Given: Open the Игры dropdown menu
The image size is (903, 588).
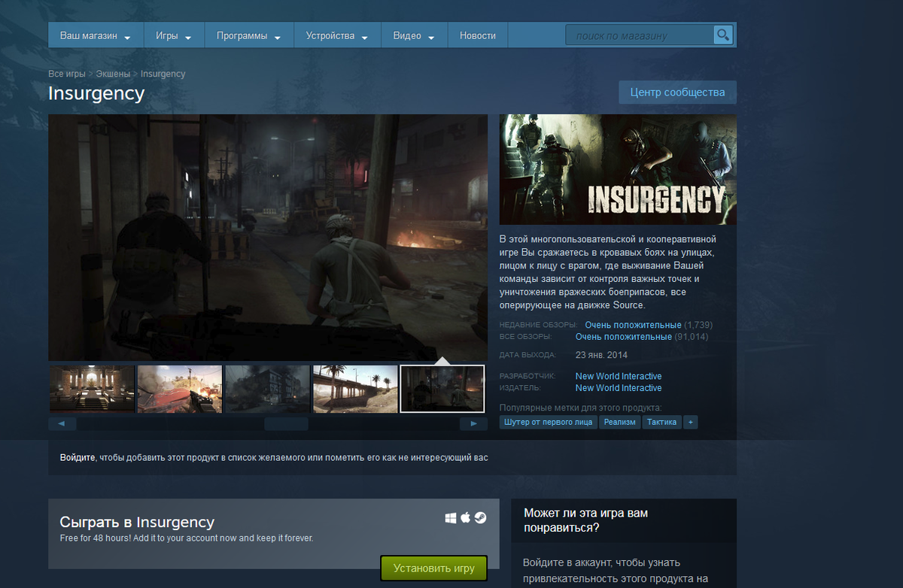Looking at the screenshot, I should click(173, 35).
